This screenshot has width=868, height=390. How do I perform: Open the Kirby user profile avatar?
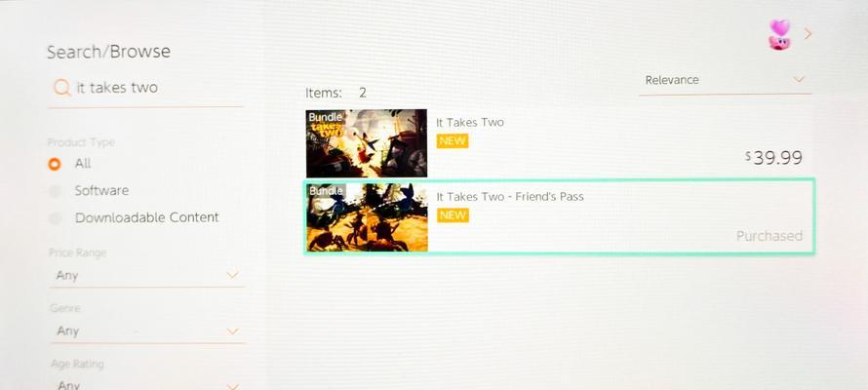(780, 35)
